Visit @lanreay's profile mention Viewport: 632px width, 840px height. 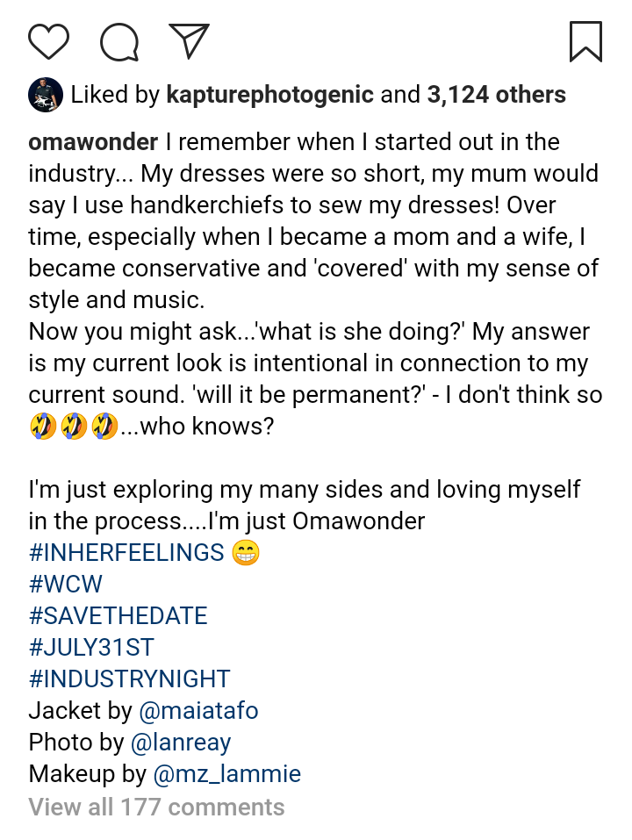point(181,743)
